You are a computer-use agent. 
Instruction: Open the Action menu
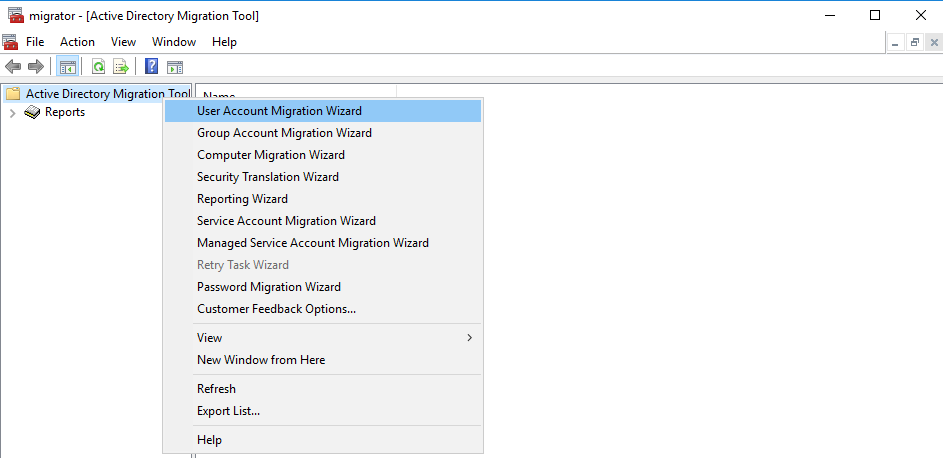(x=77, y=42)
